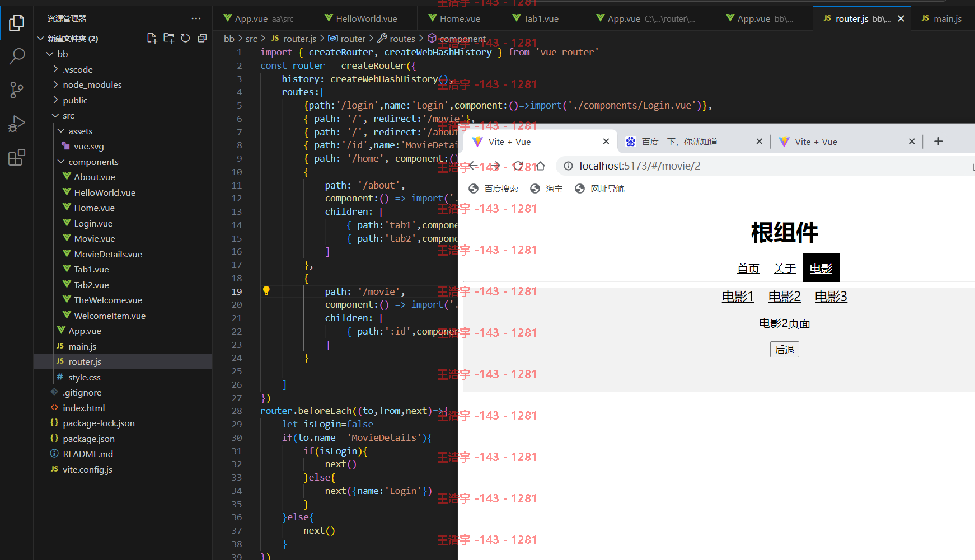The width and height of the screenshot is (975, 560).
Task: Click the lightbulb code action on line 19
Action: tap(266, 291)
